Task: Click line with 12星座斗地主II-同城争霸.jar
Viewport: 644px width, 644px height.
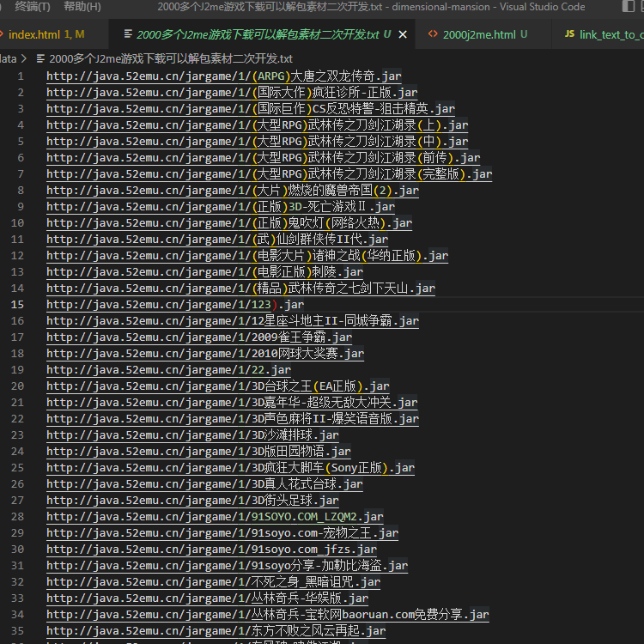Action: 233,321
